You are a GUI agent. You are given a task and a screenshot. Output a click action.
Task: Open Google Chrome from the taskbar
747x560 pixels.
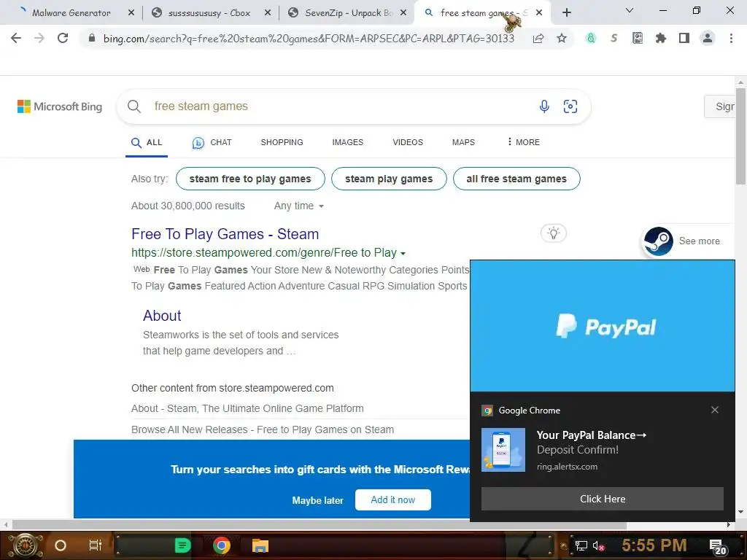tap(222, 545)
